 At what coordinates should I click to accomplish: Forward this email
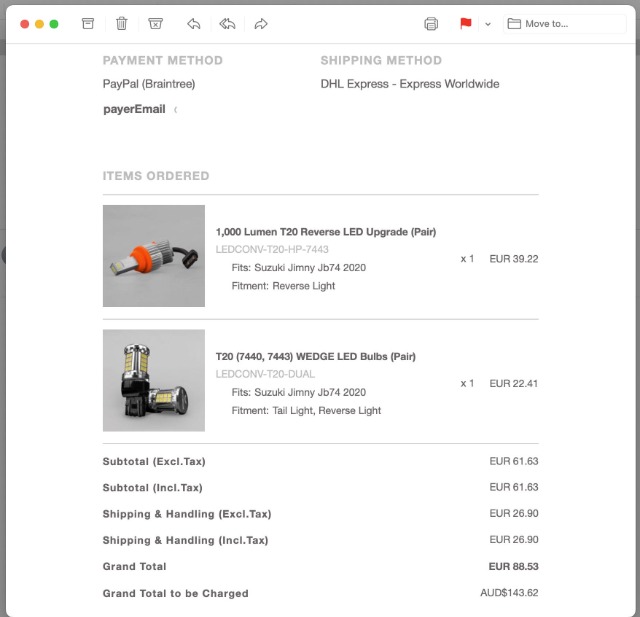261,23
